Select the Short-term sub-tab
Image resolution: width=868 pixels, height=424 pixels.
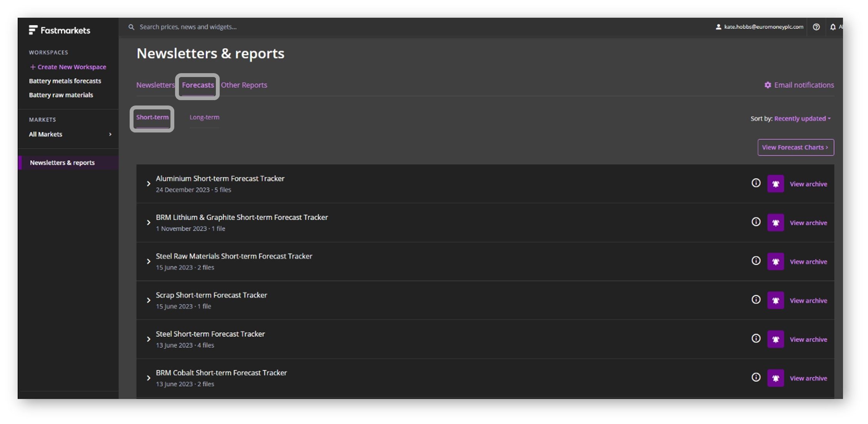[x=152, y=117]
